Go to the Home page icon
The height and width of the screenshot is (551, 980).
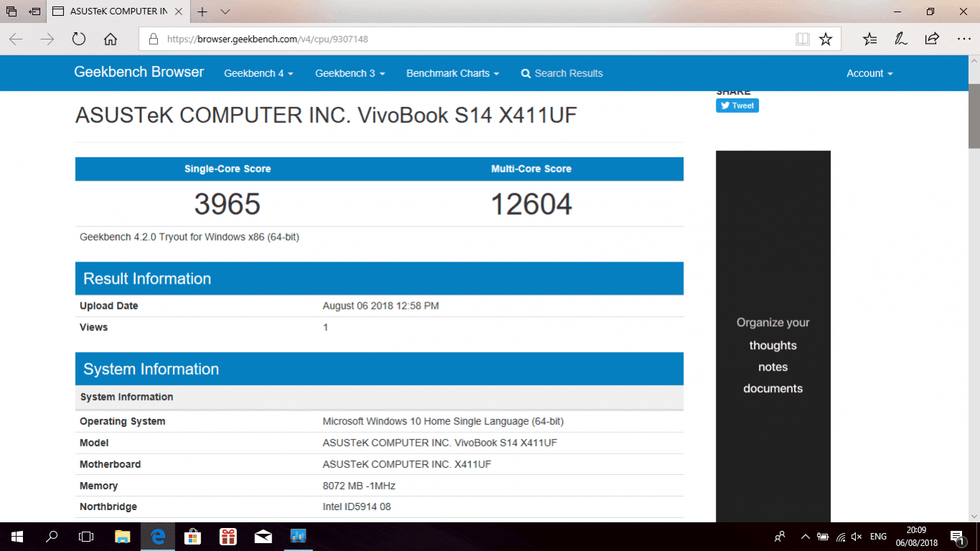(110, 40)
